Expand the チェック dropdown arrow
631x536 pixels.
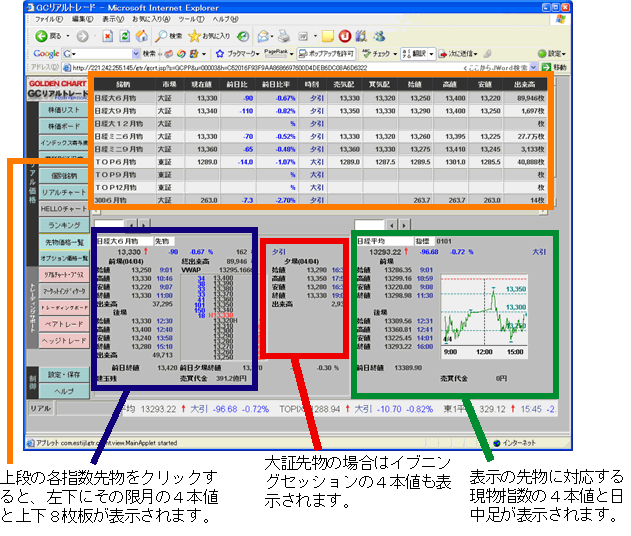click(395, 54)
